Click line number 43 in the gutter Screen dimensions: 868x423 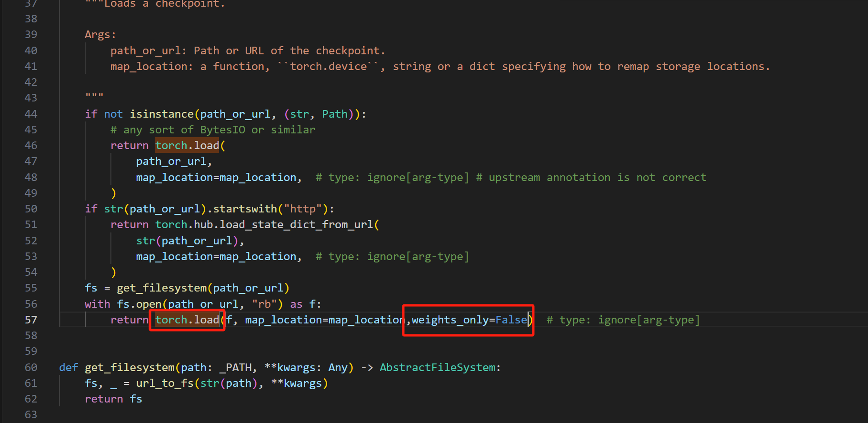click(31, 98)
